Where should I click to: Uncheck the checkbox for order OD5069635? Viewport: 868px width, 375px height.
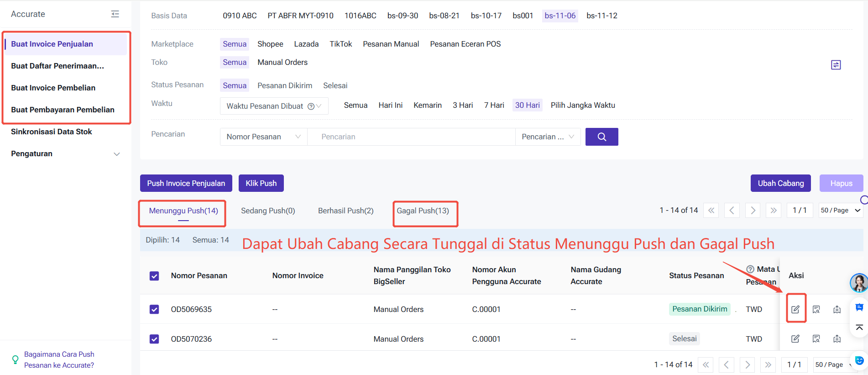154,309
